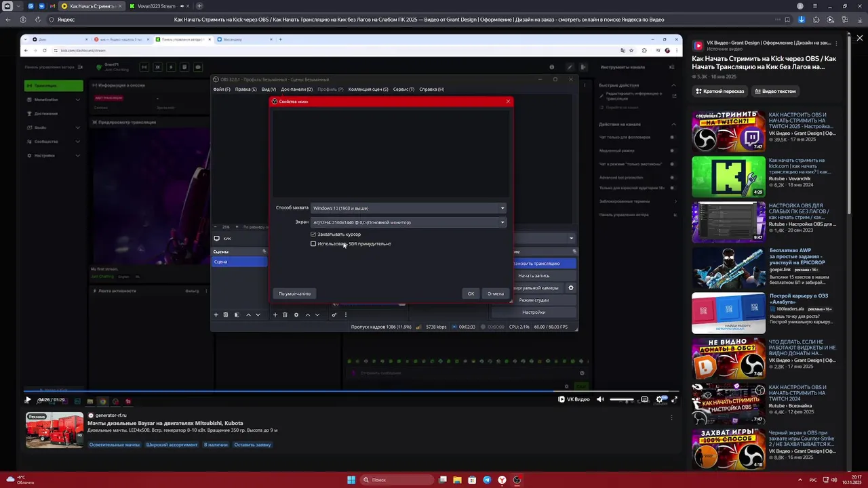Click the VK Видео logo in the player
868x488 pixels.
pyautogui.click(x=574, y=399)
